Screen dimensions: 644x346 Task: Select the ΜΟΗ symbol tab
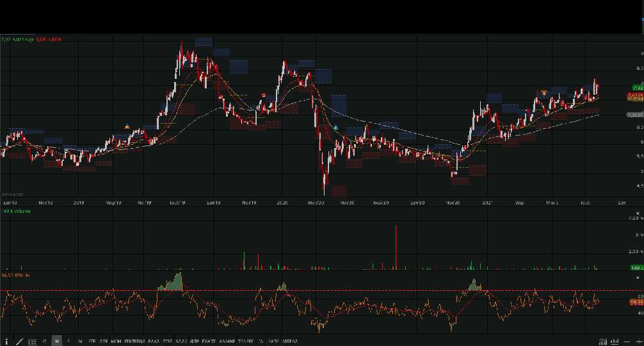click(x=116, y=342)
